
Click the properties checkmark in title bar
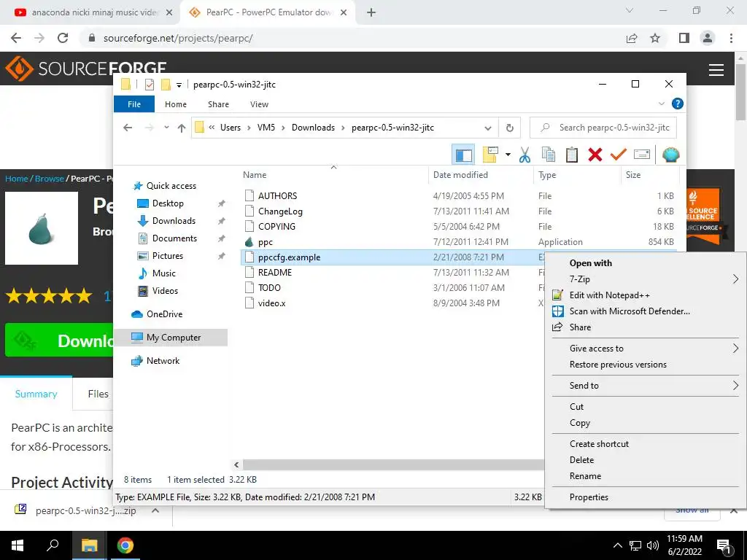(x=149, y=85)
